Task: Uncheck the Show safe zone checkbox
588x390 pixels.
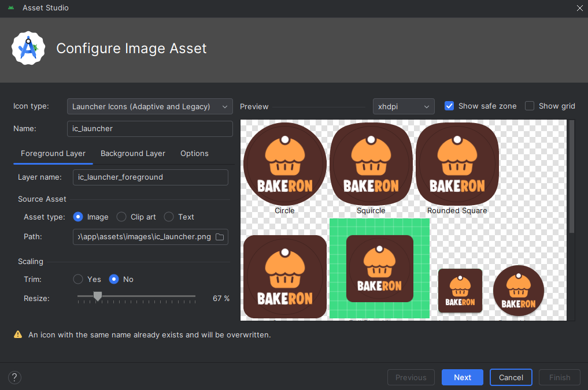Action: pos(449,106)
